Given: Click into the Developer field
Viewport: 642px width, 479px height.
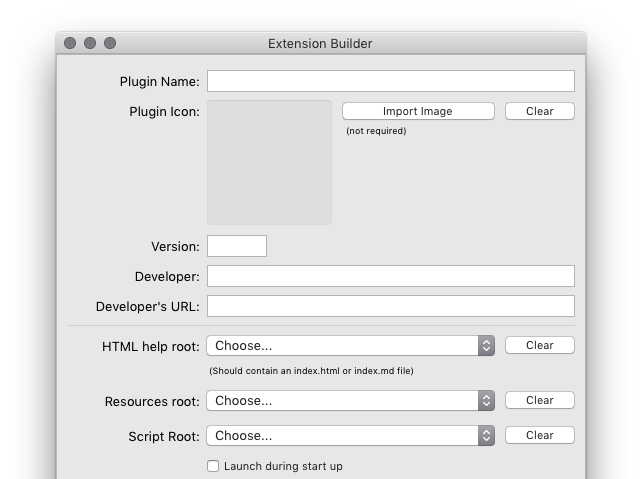Looking at the screenshot, I should [x=391, y=276].
